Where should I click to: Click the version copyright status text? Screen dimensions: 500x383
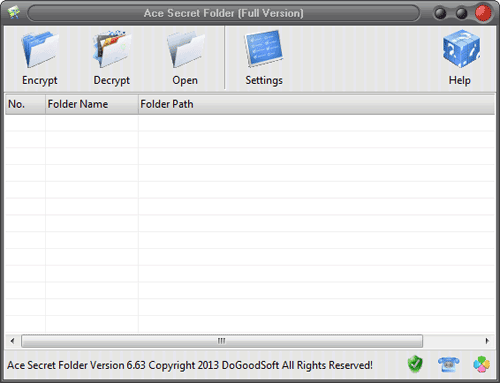coord(190,365)
